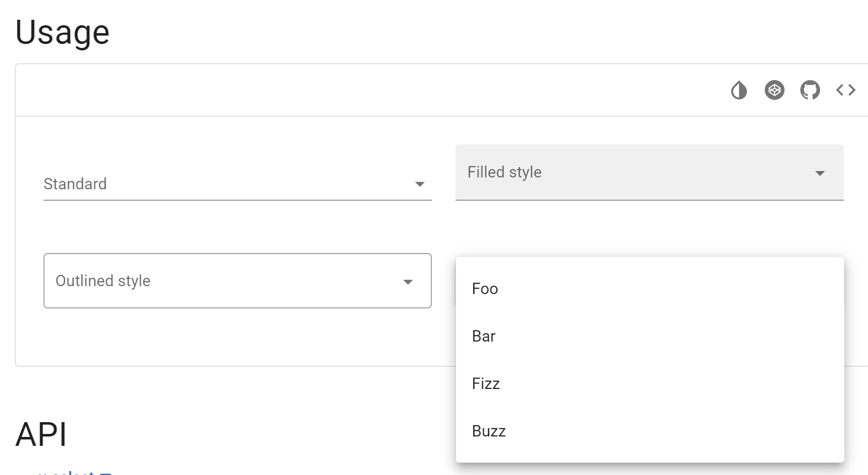868x475 pixels.
Task: Open the example in CodePen
Action: pyautogui.click(x=774, y=90)
